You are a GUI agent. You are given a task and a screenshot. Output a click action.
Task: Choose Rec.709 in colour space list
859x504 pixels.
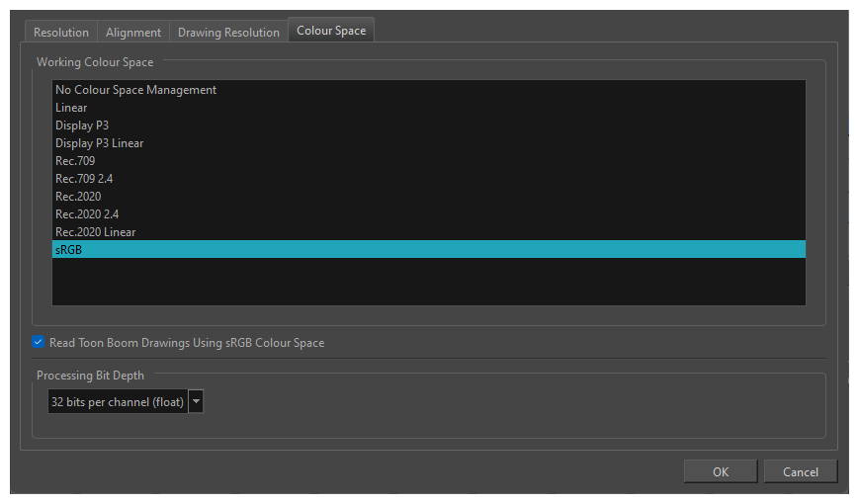(75, 161)
